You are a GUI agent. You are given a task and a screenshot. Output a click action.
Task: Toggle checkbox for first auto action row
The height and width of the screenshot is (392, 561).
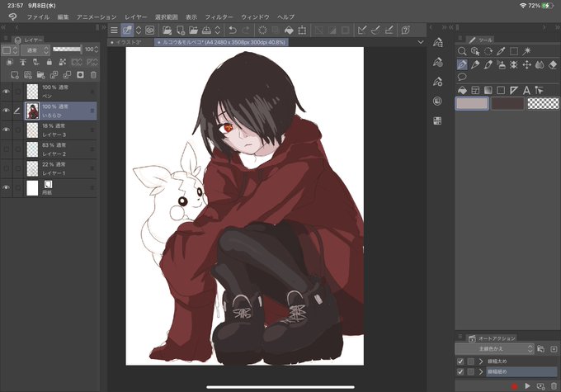[460, 361]
